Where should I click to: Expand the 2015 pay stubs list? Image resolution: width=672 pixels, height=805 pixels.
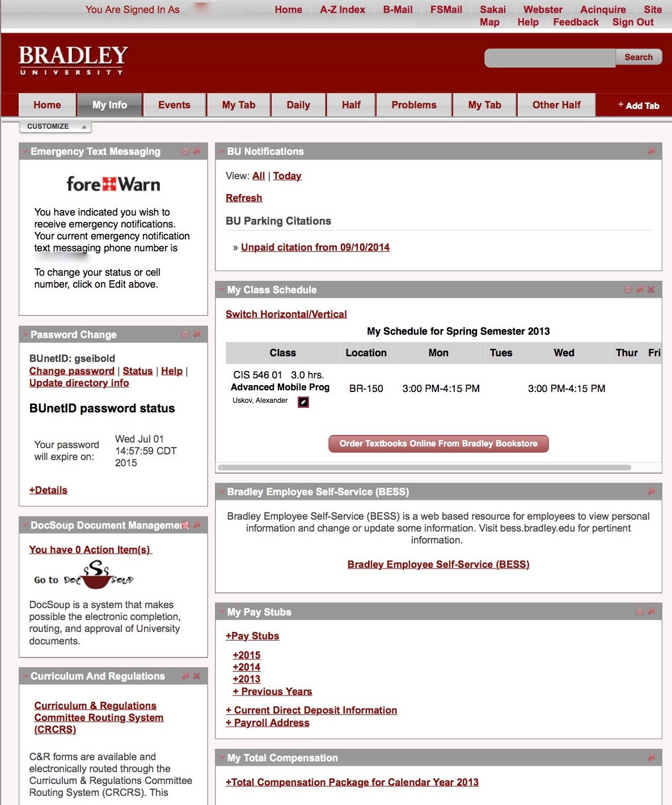(246, 655)
